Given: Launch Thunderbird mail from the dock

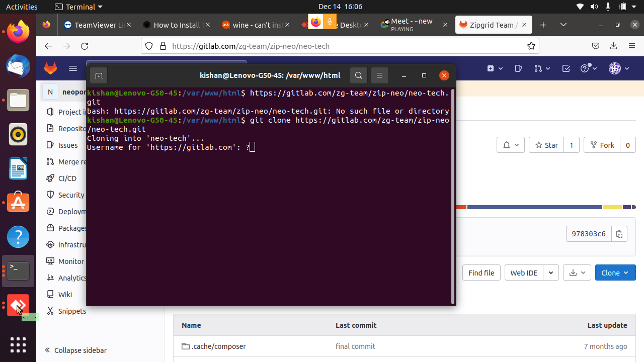Looking at the screenshot, I should coord(18,65).
